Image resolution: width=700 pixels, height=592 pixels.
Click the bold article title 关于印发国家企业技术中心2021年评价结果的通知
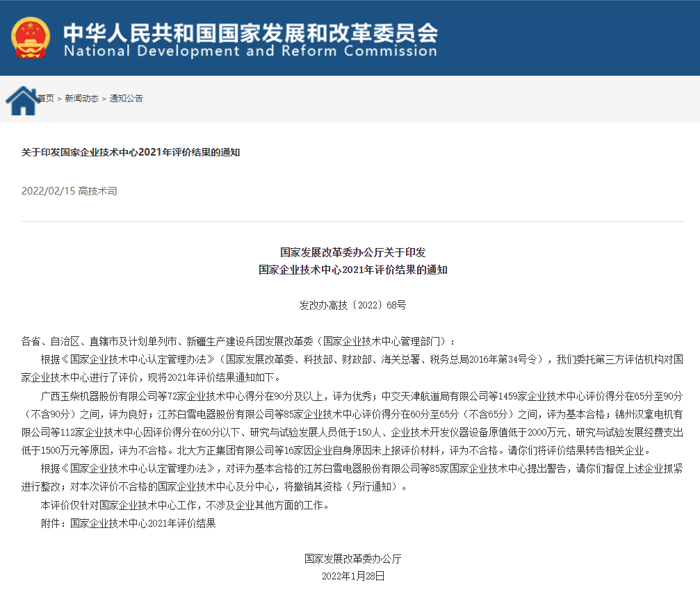click(x=131, y=152)
